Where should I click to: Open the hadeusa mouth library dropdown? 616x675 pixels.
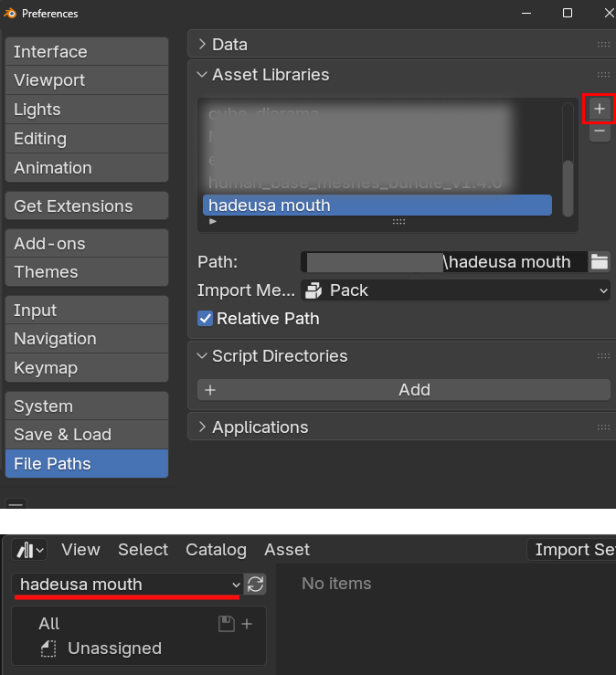pyautogui.click(x=128, y=585)
